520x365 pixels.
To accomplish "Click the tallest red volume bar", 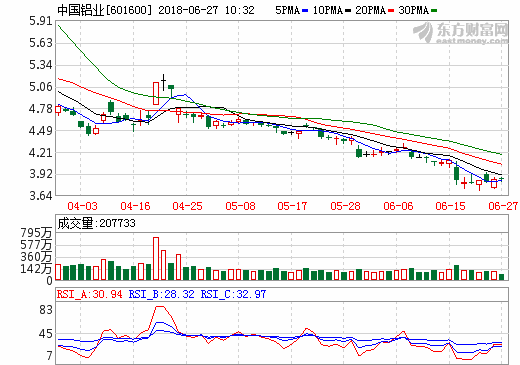I will [156, 259].
